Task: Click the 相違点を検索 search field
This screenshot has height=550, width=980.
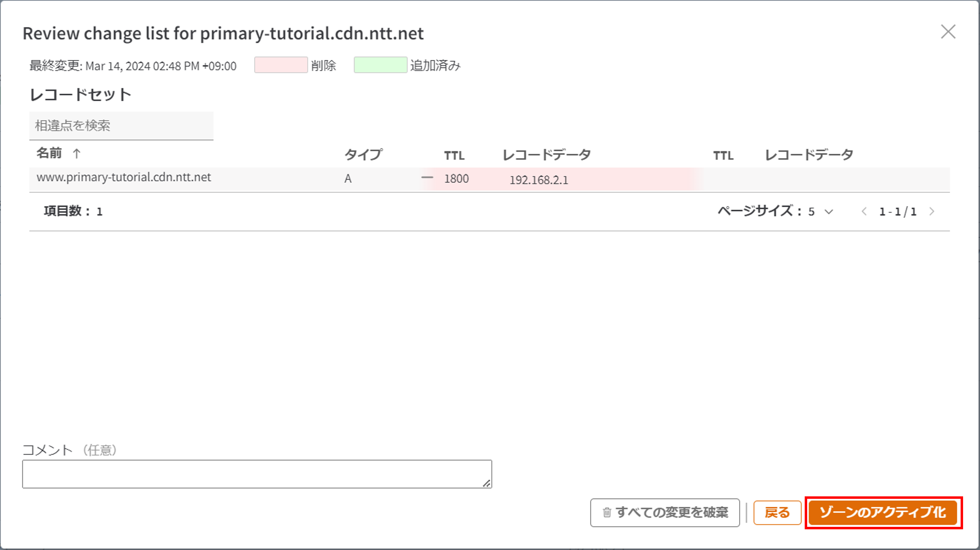Action: [x=121, y=126]
